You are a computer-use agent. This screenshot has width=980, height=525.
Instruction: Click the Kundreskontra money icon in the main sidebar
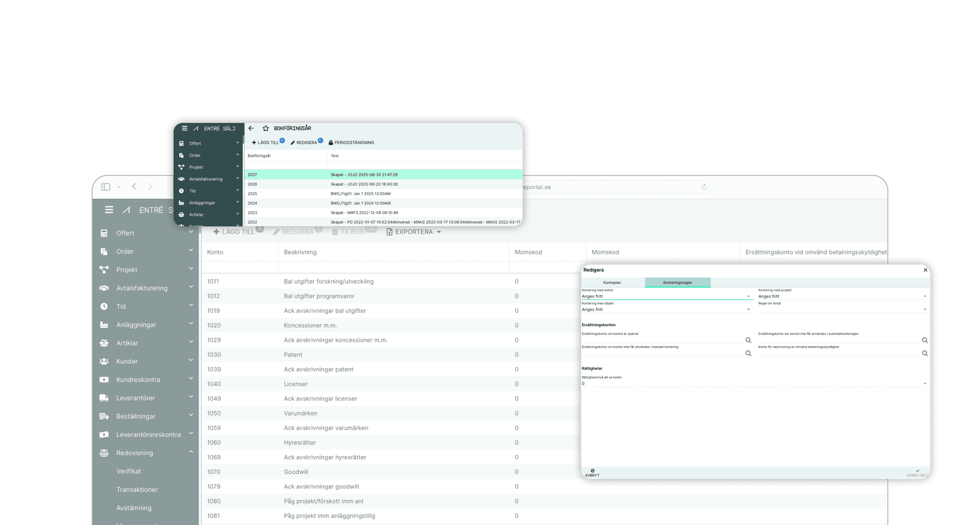coord(104,380)
